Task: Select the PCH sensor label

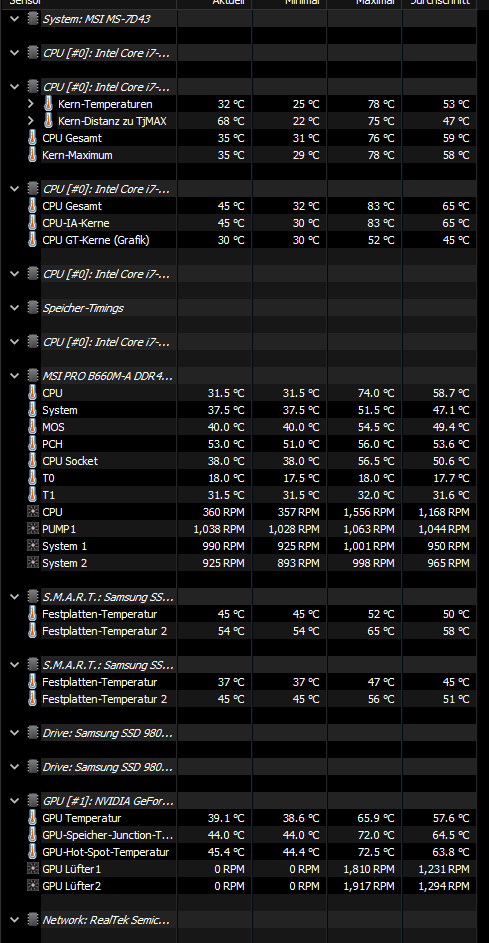Action: (x=52, y=444)
